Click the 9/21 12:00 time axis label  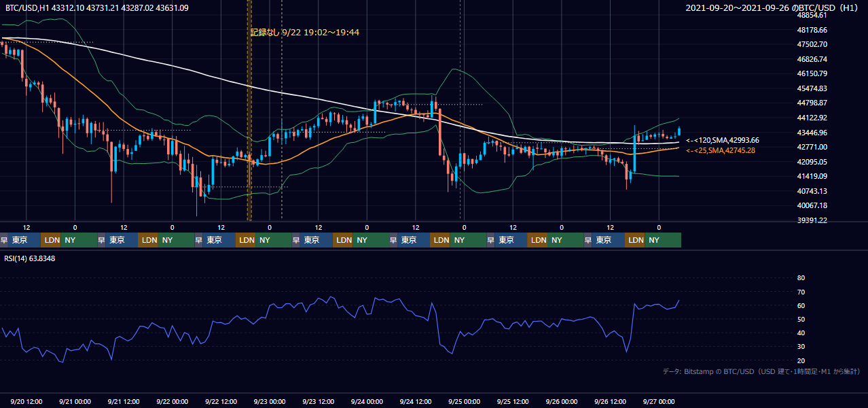(x=124, y=401)
